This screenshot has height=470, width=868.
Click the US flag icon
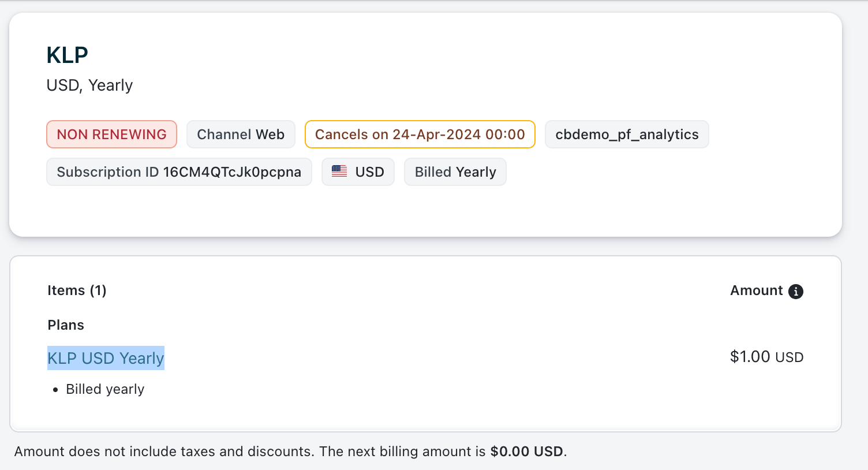pos(339,171)
